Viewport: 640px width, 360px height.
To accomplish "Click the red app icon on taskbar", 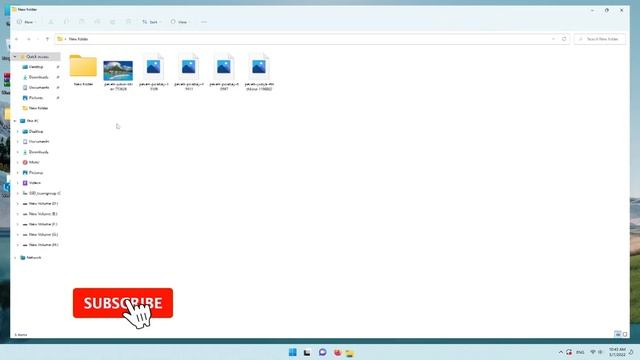I will (337, 352).
